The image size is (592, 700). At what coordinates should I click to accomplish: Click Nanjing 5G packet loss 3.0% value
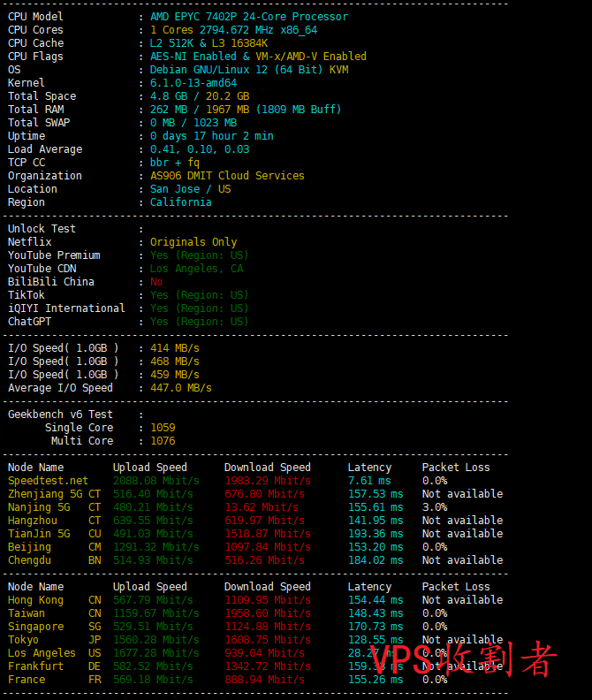(434, 507)
